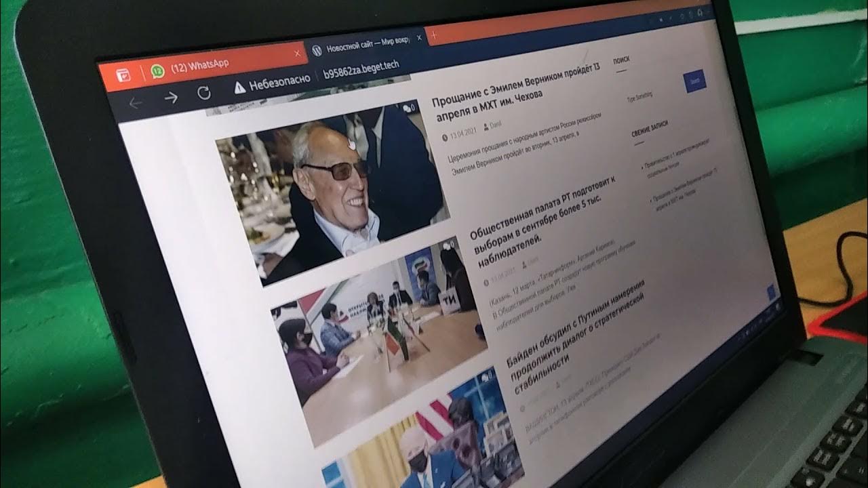Click comment bubble on the Общественная палата photo

(448, 244)
